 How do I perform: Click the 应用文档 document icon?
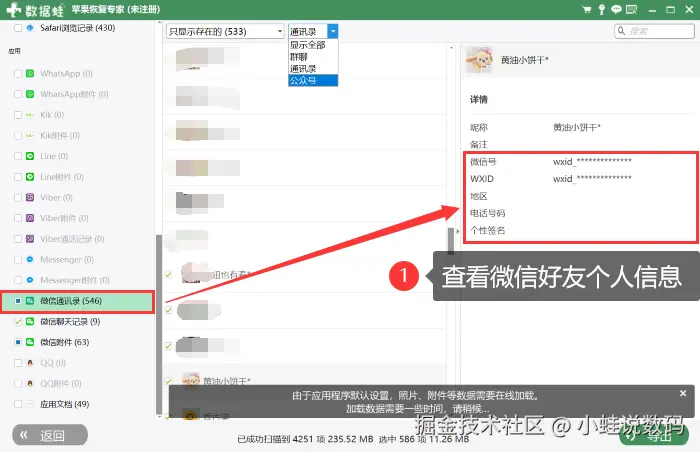(30, 404)
